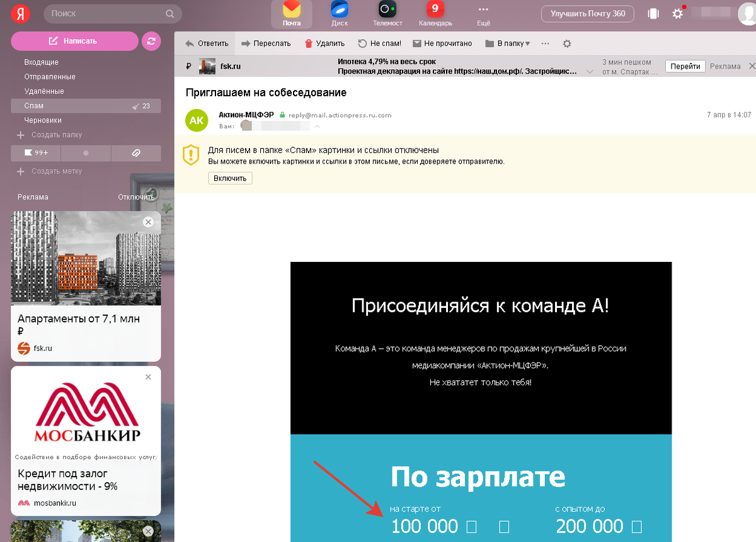Image resolution: width=756 pixels, height=542 pixels.
Task: Open the Удалённые folder
Action: pyautogui.click(x=44, y=91)
